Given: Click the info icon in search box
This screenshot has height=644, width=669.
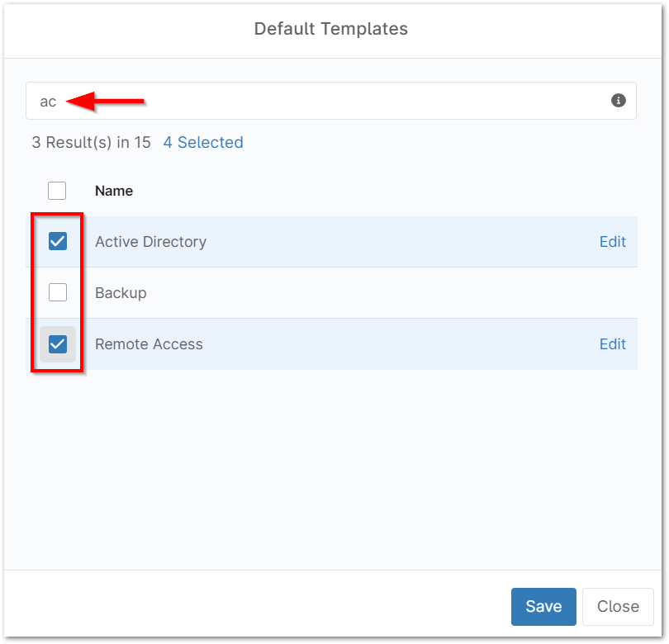Looking at the screenshot, I should tap(618, 101).
